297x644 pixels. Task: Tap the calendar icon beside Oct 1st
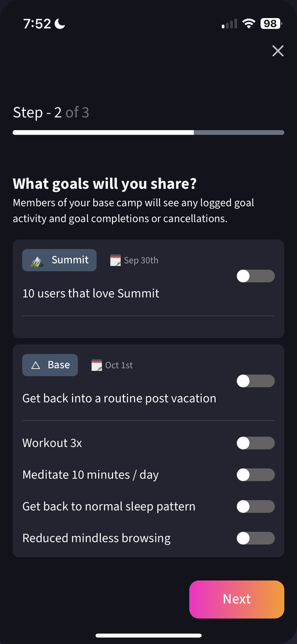(96, 365)
